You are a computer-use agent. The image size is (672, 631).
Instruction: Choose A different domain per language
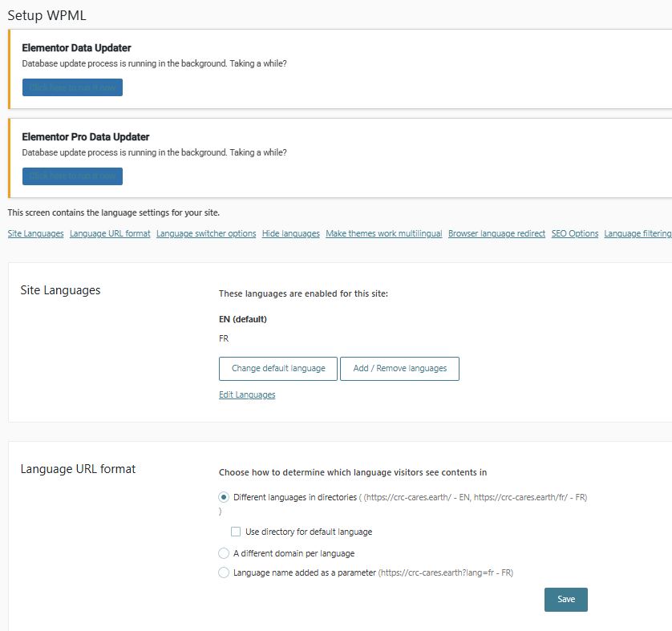point(224,553)
